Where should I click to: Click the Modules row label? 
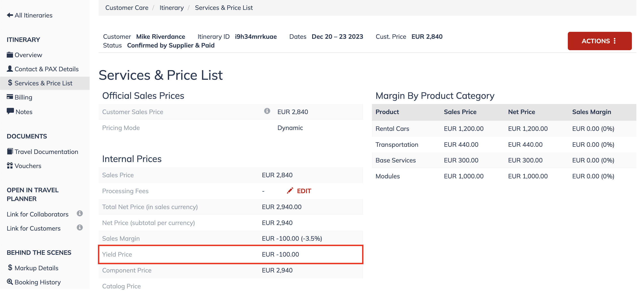[x=388, y=176]
